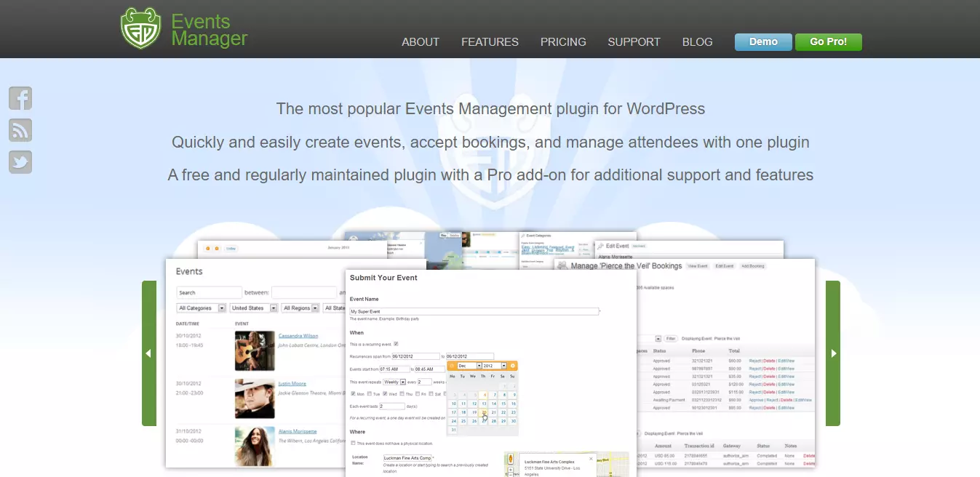This screenshot has width=980, height=477.
Task: Go to previous slide with left arrow
Action: (x=148, y=353)
